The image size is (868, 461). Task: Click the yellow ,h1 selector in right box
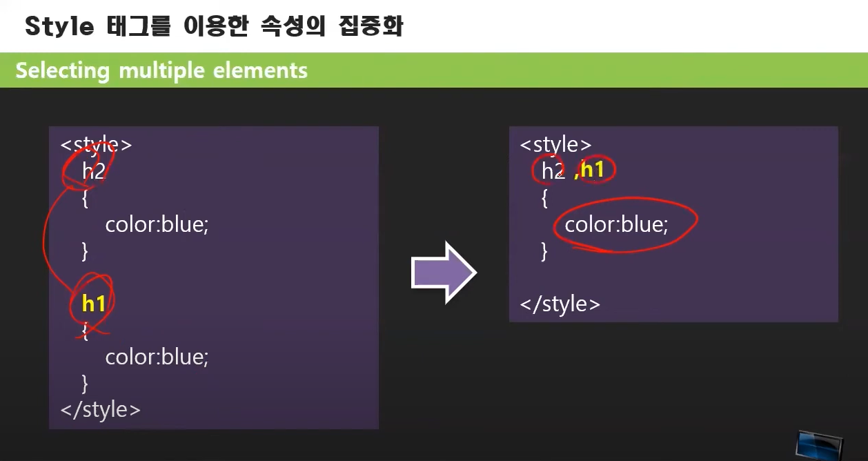[x=589, y=170]
